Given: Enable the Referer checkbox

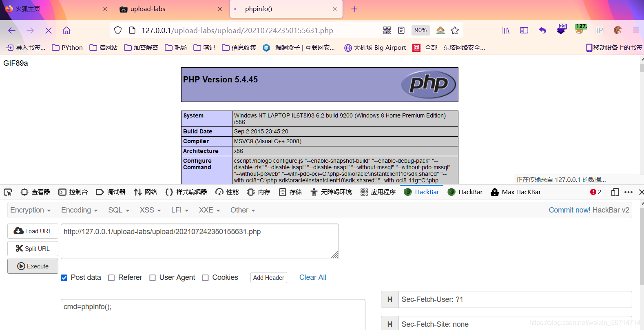Looking at the screenshot, I should tap(111, 278).
